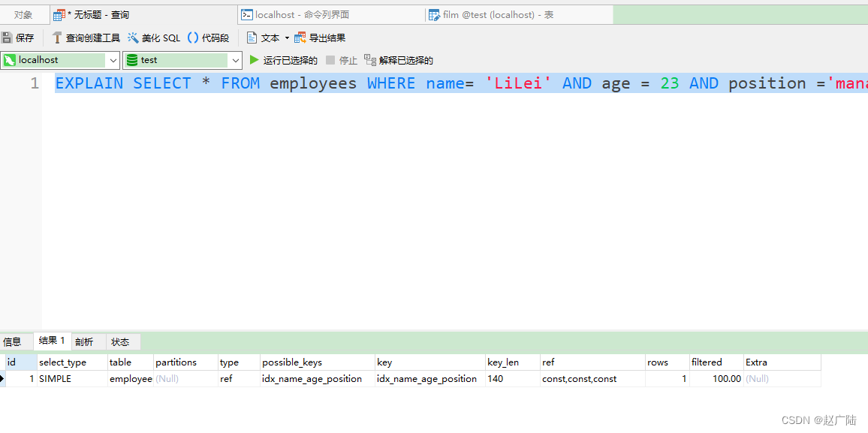The image size is (868, 433).
Task: Click the Stop (停止) button
Action: (342, 60)
